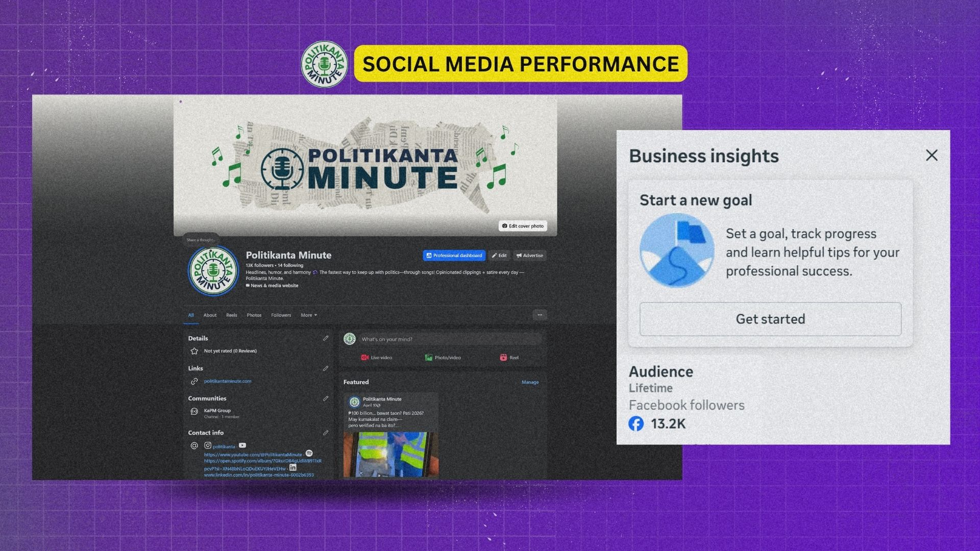This screenshot has width=980, height=551.
Task: Open politikantaminute.com link
Action: 228,381
